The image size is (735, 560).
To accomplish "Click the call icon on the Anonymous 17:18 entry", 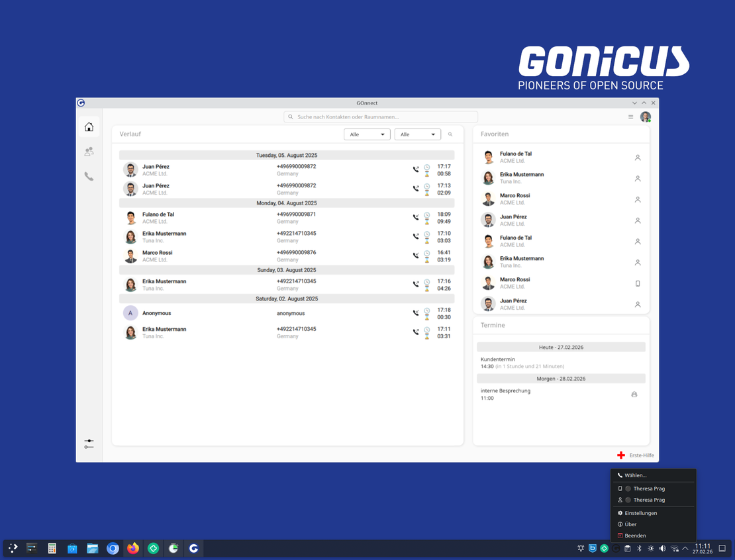I will click(415, 313).
